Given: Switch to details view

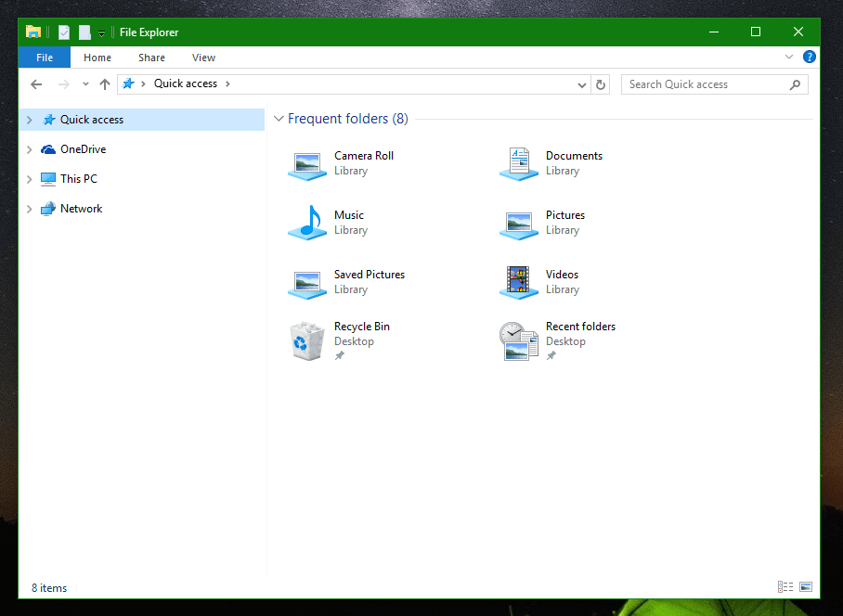Looking at the screenshot, I should (785, 586).
